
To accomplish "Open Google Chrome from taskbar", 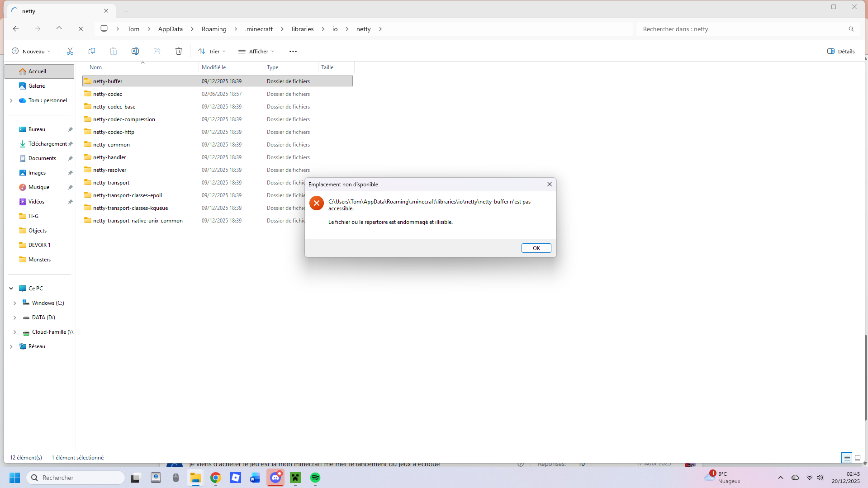I will 216,478.
